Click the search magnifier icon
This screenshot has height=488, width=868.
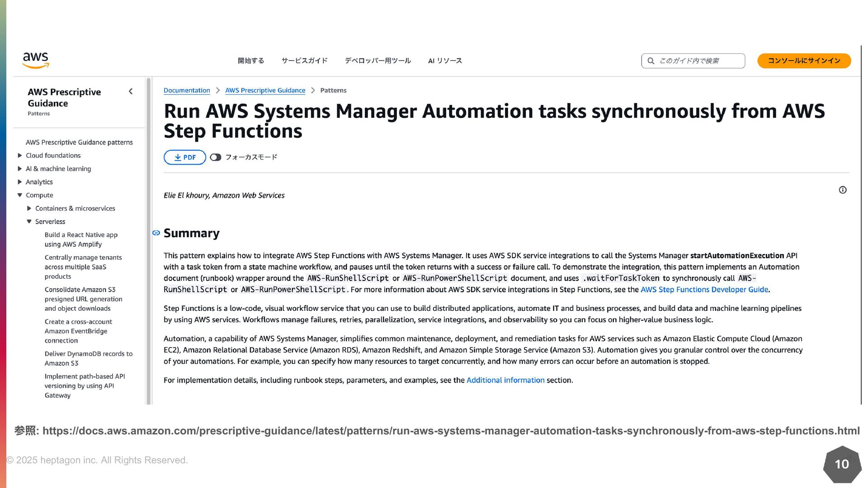point(651,61)
